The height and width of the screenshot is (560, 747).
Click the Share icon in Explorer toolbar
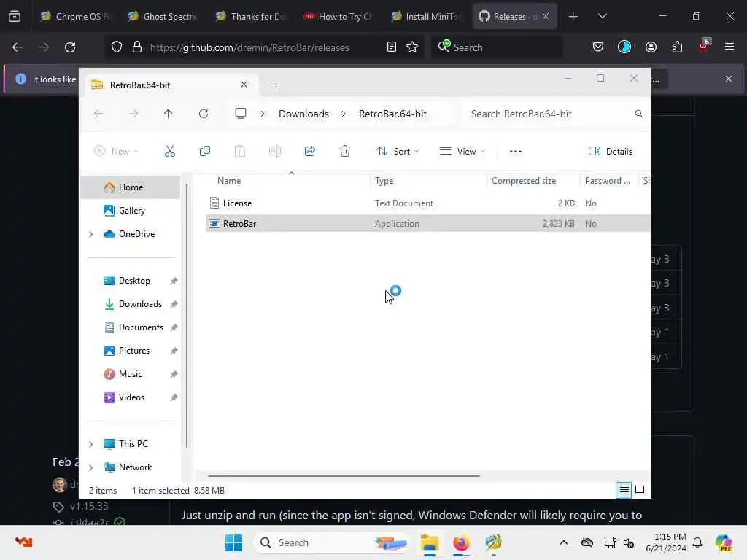[309, 152]
